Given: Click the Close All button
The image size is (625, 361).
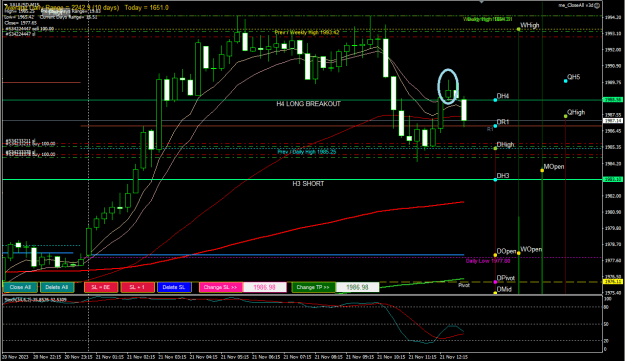Looking at the screenshot, I should point(20,287).
